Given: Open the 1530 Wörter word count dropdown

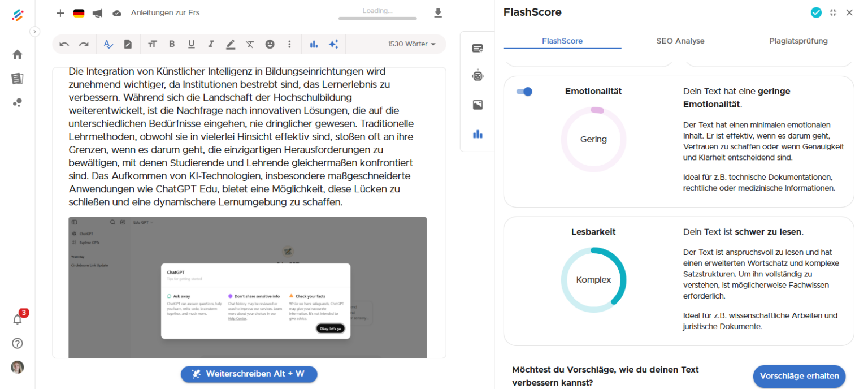Looking at the screenshot, I should click(x=411, y=44).
